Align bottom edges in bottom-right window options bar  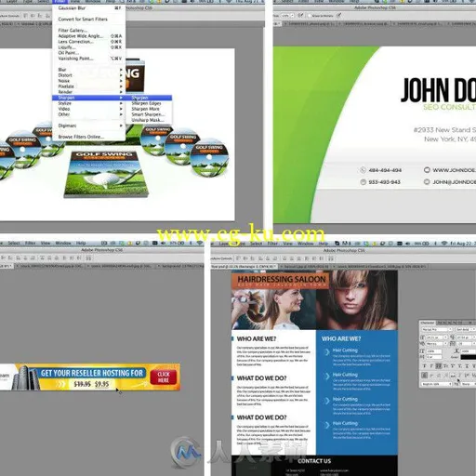[252, 258]
